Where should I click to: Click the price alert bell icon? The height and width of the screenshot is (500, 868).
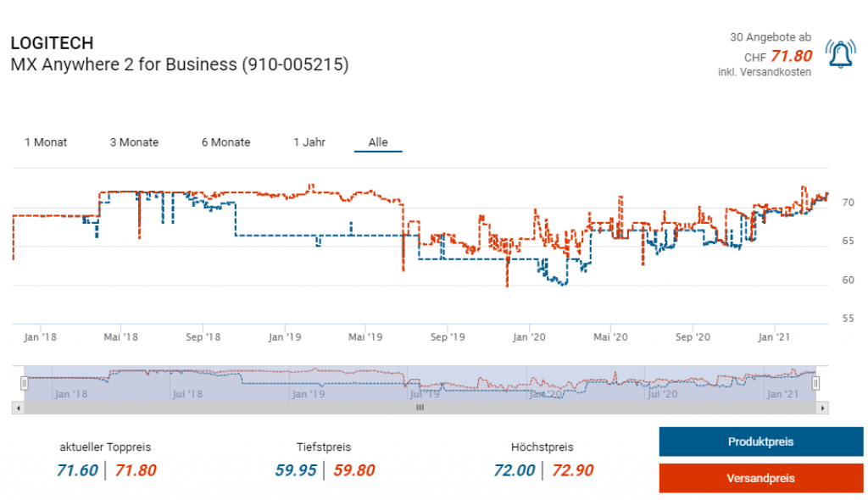point(840,54)
